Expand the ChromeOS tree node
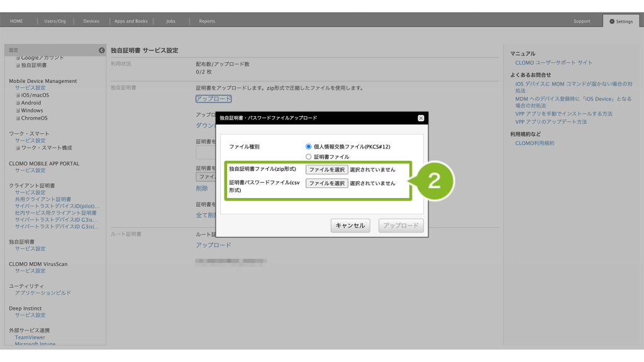 click(18, 118)
